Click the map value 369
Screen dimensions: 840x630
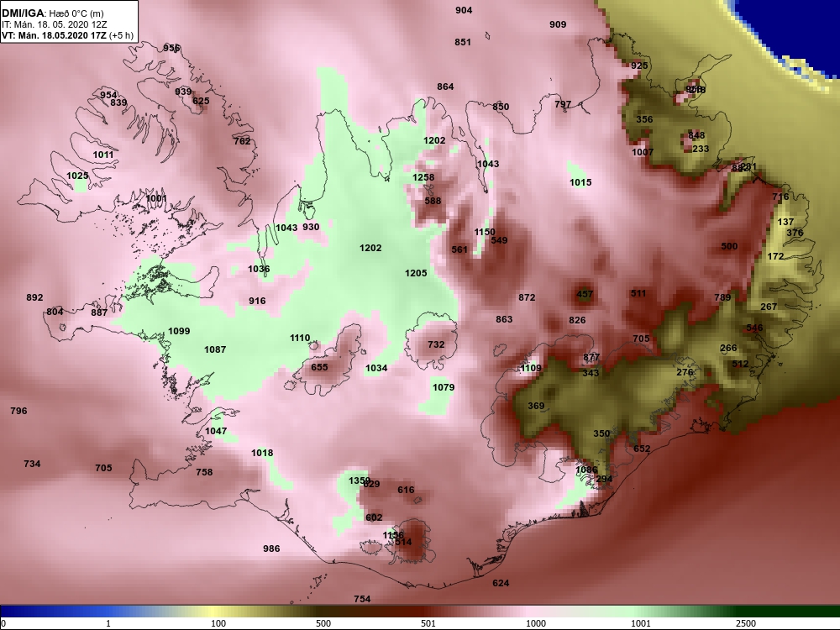pos(536,406)
